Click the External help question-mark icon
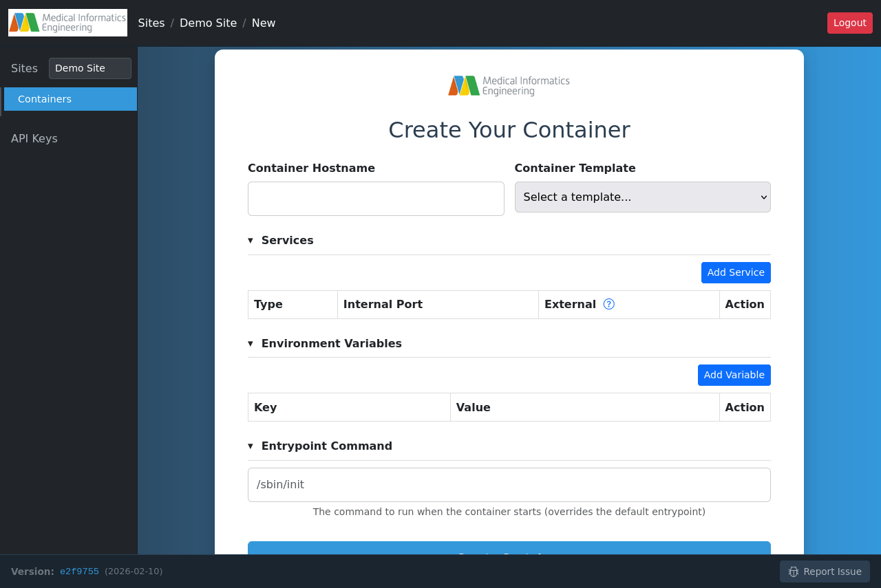This screenshot has height=588, width=881. pyautogui.click(x=609, y=304)
